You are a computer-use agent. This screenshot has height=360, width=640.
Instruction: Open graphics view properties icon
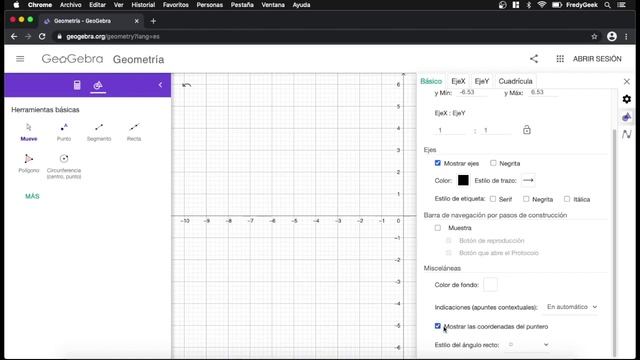click(x=627, y=117)
